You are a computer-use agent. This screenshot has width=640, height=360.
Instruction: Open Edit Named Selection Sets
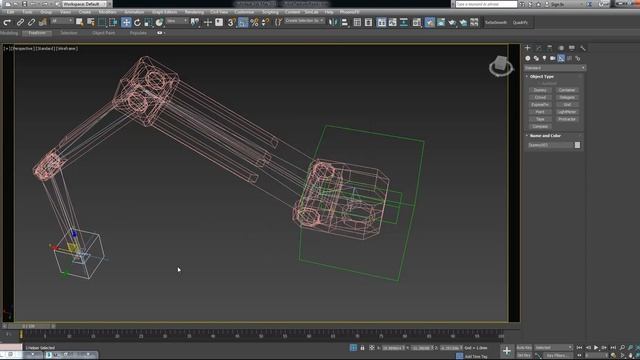pos(278,22)
